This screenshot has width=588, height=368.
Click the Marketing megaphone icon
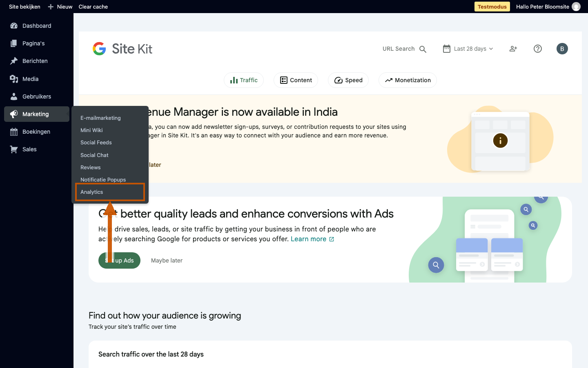click(x=14, y=114)
